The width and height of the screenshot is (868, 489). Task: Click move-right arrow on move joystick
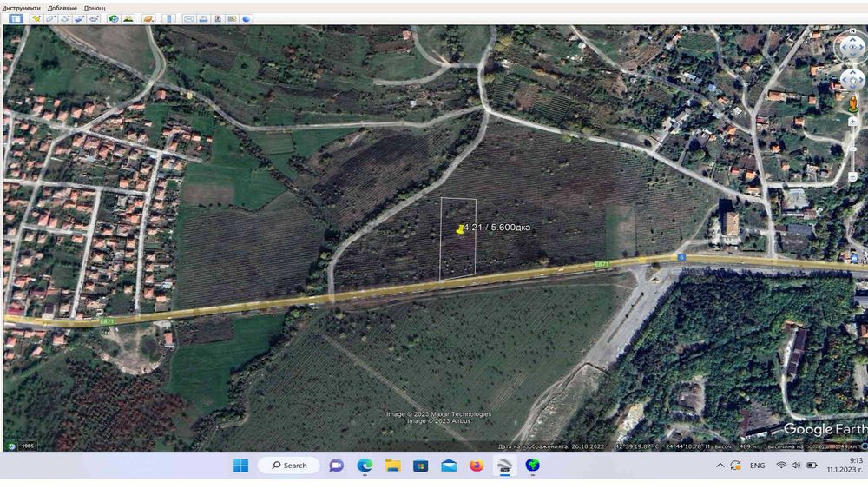pos(861,80)
